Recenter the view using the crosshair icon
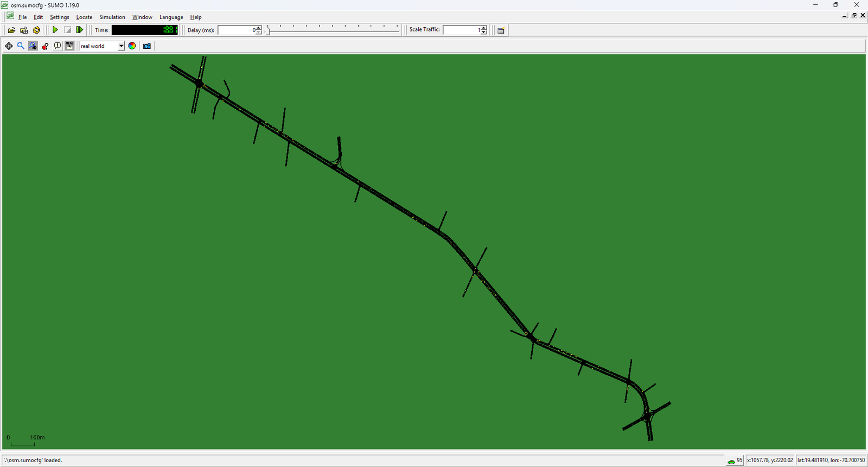Image resolution: width=868 pixels, height=467 pixels. (x=9, y=46)
